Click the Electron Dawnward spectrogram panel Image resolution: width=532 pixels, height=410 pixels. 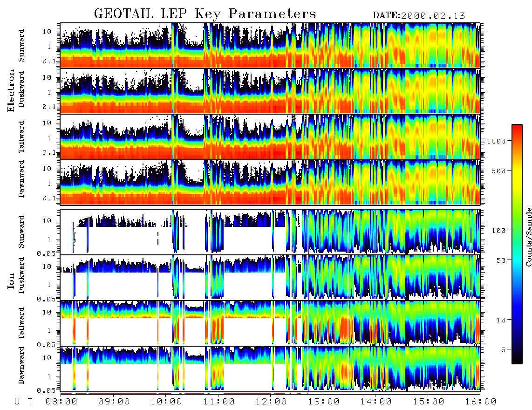(x=270, y=182)
